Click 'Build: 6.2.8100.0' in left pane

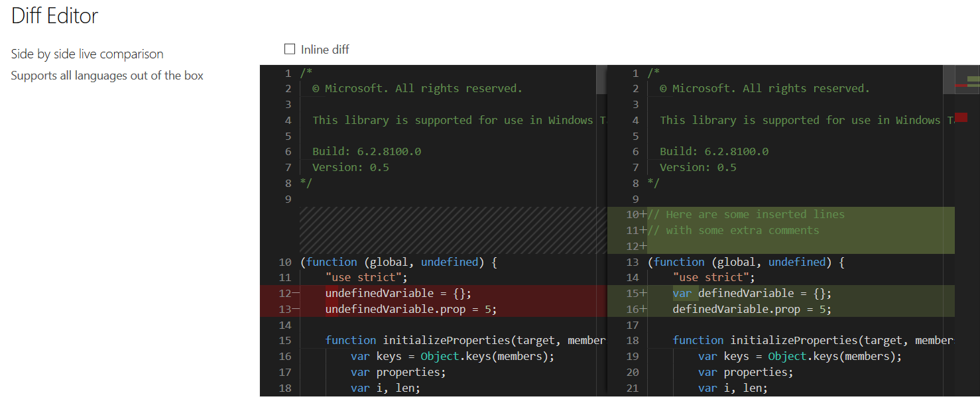point(367,151)
